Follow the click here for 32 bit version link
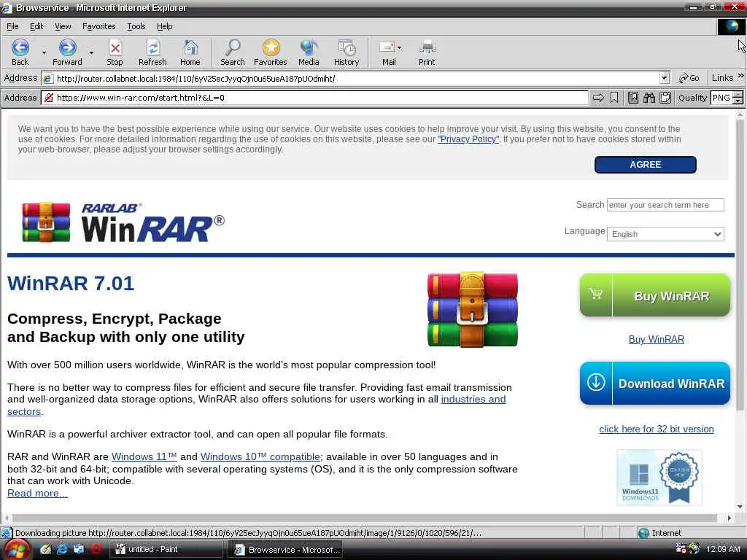 [656, 429]
